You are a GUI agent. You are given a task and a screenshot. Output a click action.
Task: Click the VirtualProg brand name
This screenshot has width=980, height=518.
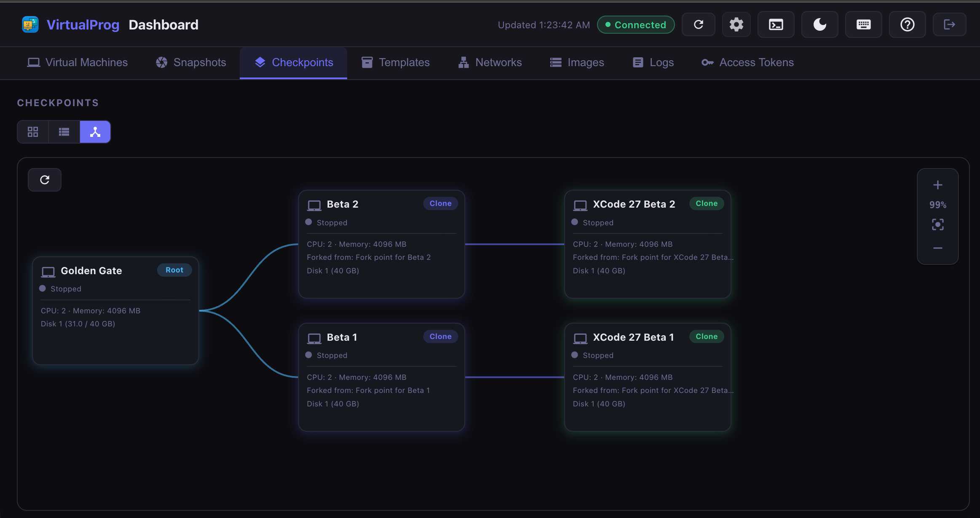click(x=83, y=25)
